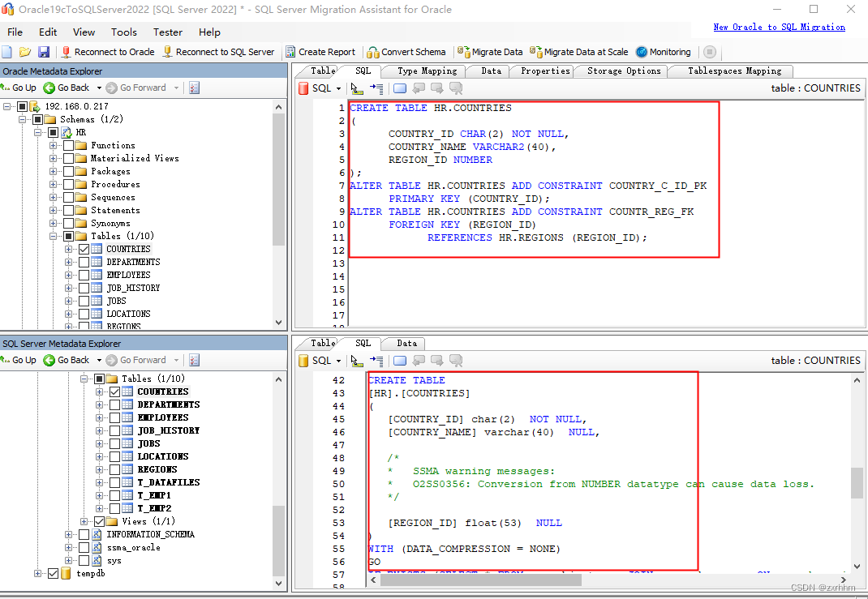Image resolution: width=868 pixels, height=599 pixels.
Task: Click Go Back in SQL Server Metadata Explorer
Action: pyautogui.click(x=67, y=360)
